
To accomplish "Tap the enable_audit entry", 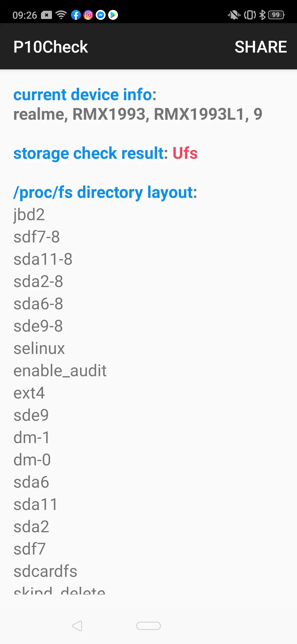I will pyautogui.click(x=60, y=371).
